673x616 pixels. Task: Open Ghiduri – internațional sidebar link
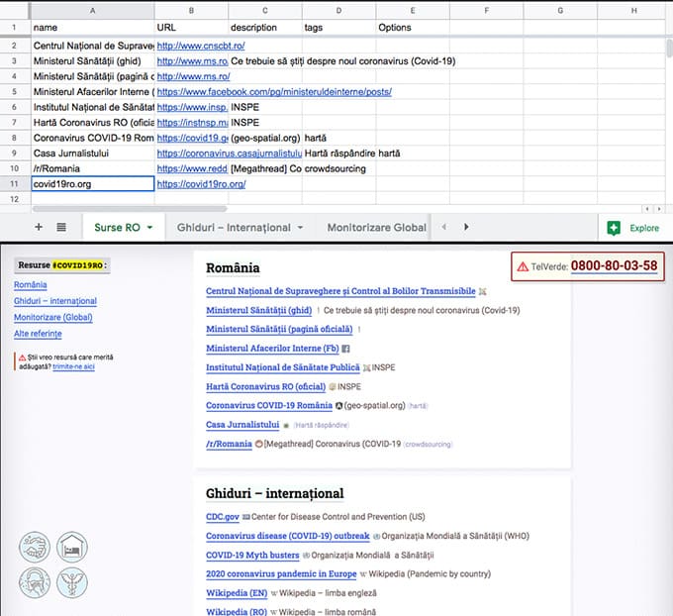[55, 301]
